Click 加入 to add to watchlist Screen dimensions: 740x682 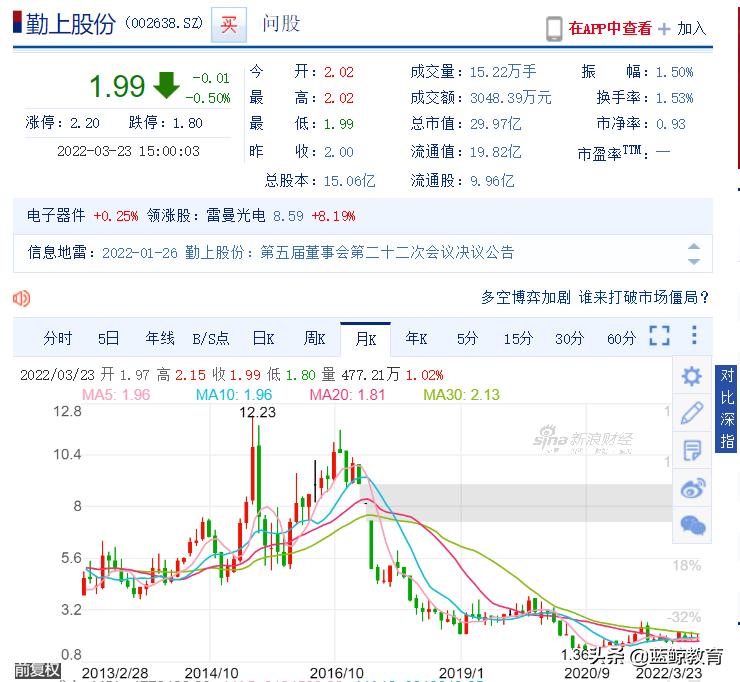[692, 29]
